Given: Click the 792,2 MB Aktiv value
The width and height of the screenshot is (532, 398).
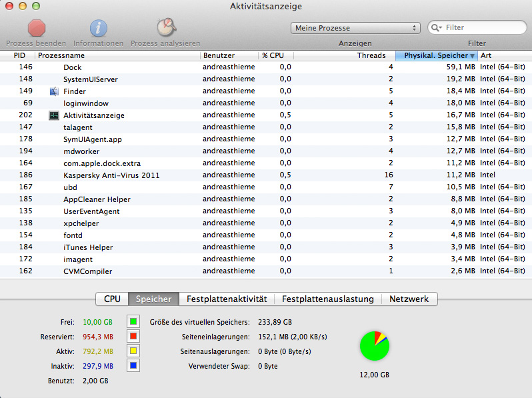Looking at the screenshot, I should pos(98,351).
